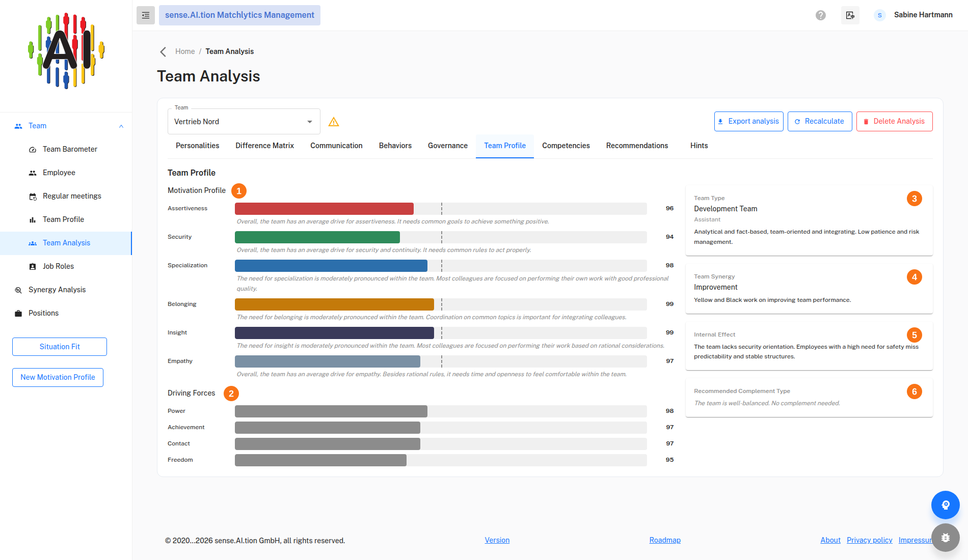Click the green Security progress bar

(x=317, y=237)
